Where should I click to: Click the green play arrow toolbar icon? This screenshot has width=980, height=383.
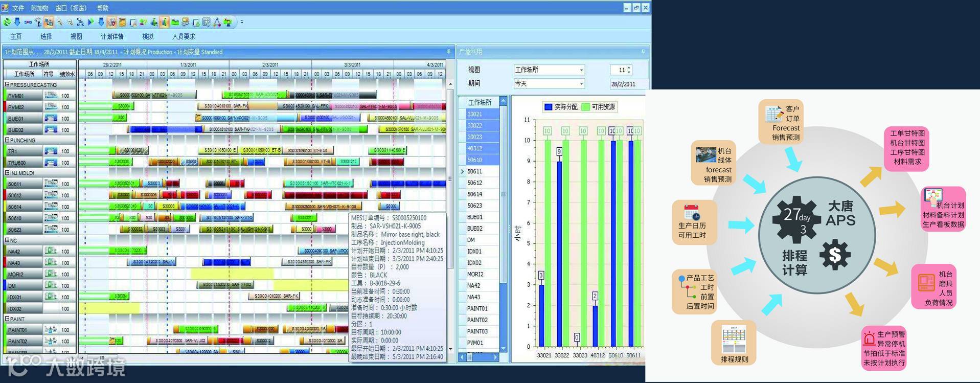(x=90, y=22)
